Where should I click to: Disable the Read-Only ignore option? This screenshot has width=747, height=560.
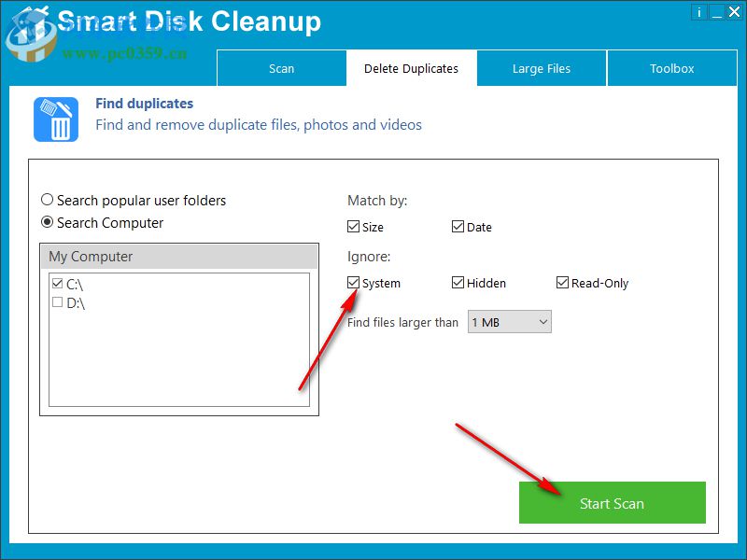562,282
